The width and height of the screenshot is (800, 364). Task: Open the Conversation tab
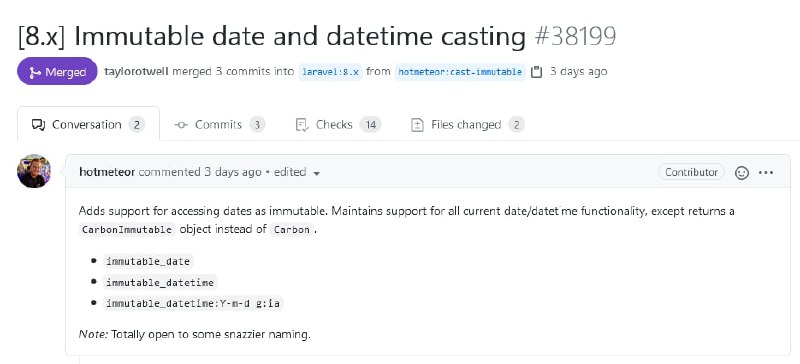pyautogui.click(x=88, y=125)
